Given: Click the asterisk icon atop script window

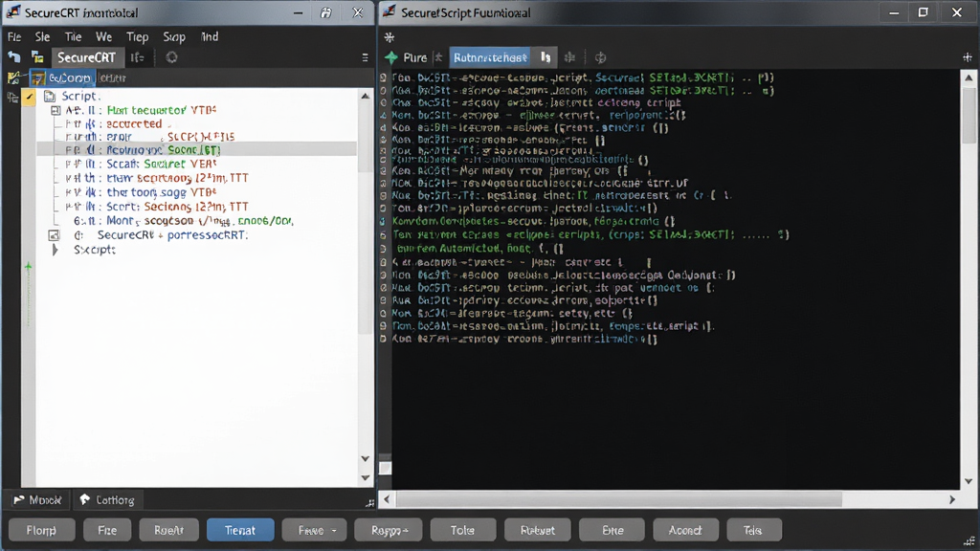Looking at the screenshot, I should (x=390, y=37).
